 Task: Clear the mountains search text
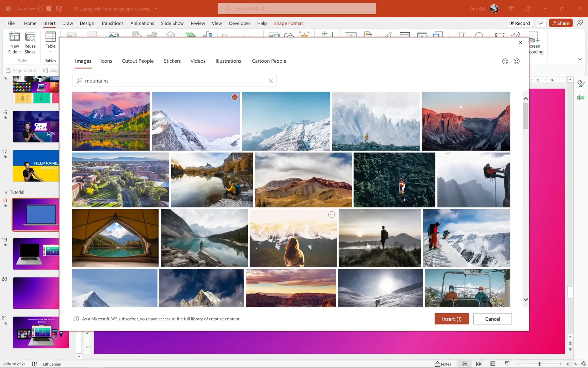pos(271,81)
